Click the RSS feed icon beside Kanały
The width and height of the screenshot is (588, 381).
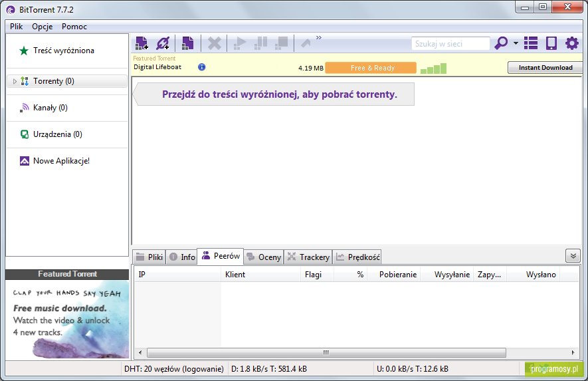(25, 108)
